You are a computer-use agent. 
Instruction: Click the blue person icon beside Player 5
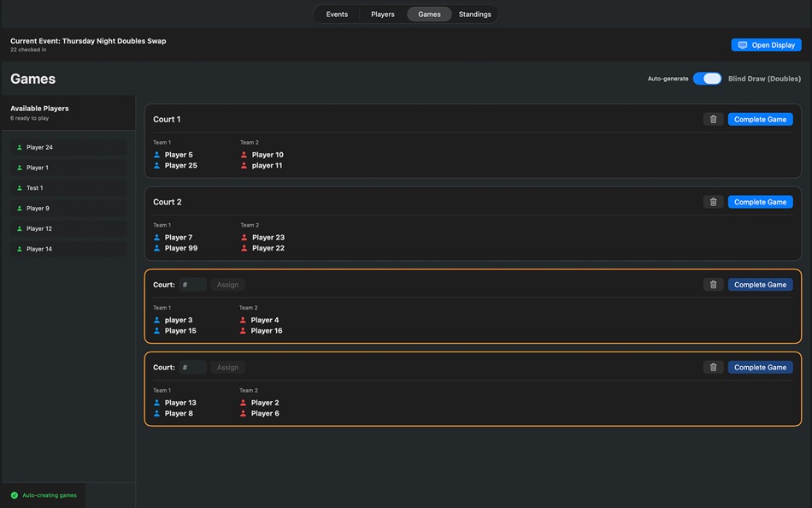pyautogui.click(x=157, y=155)
